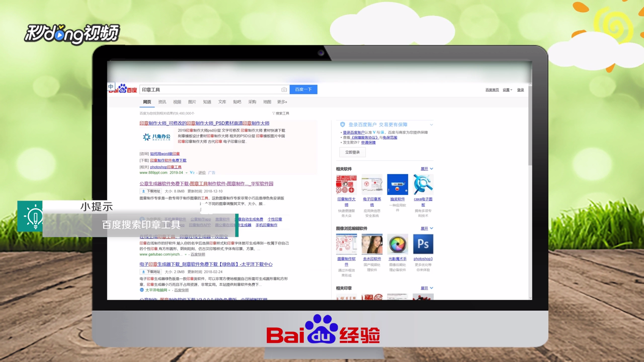Expand the 更多» tab list
644x362 pixels.
(x=282, y=102)
